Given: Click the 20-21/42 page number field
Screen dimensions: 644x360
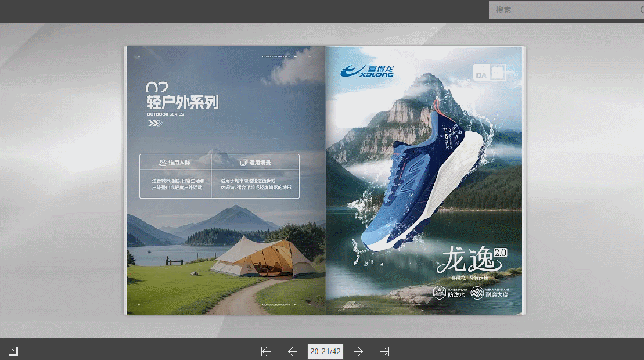Looking at the screenshot, I should (x=325, y=351).
